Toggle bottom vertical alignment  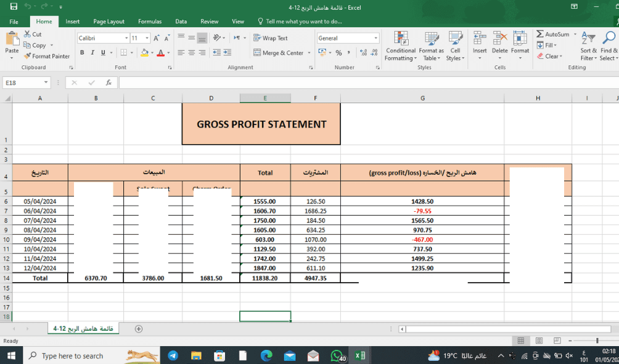[x=202, y=38]
